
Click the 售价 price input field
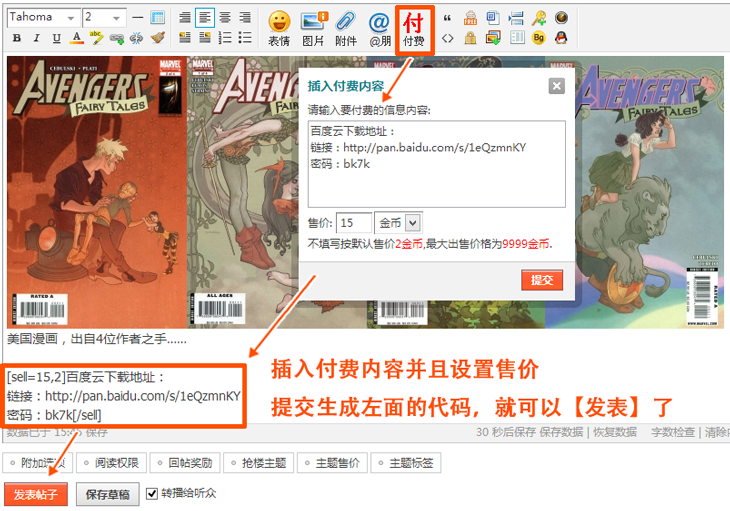click(x=354, y=223)
